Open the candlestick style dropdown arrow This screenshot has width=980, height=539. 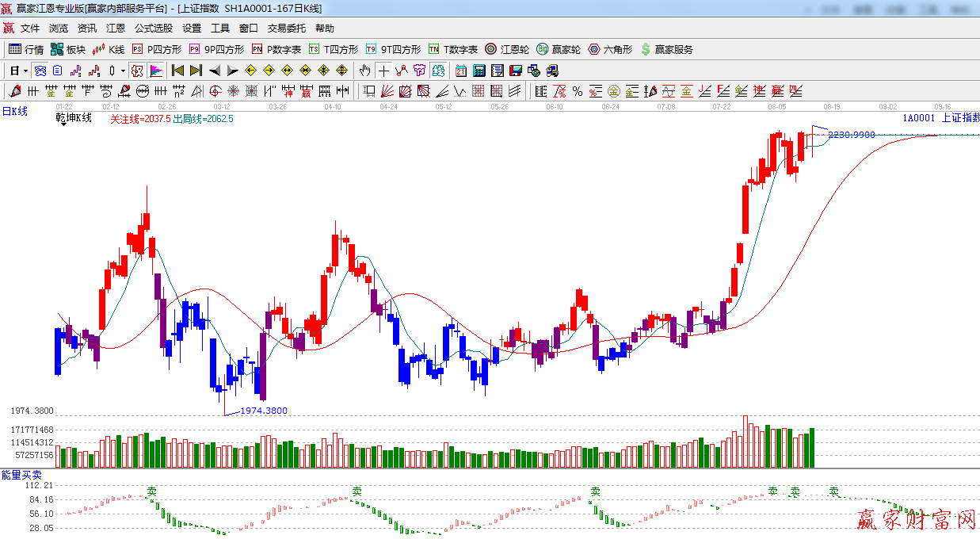(123, 71)
